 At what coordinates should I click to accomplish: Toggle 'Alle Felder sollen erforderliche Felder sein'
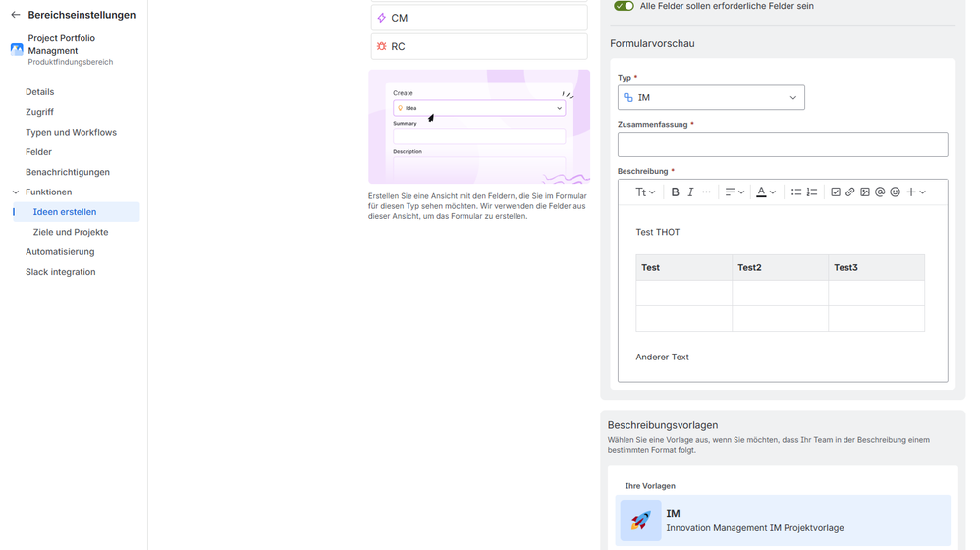624,6
